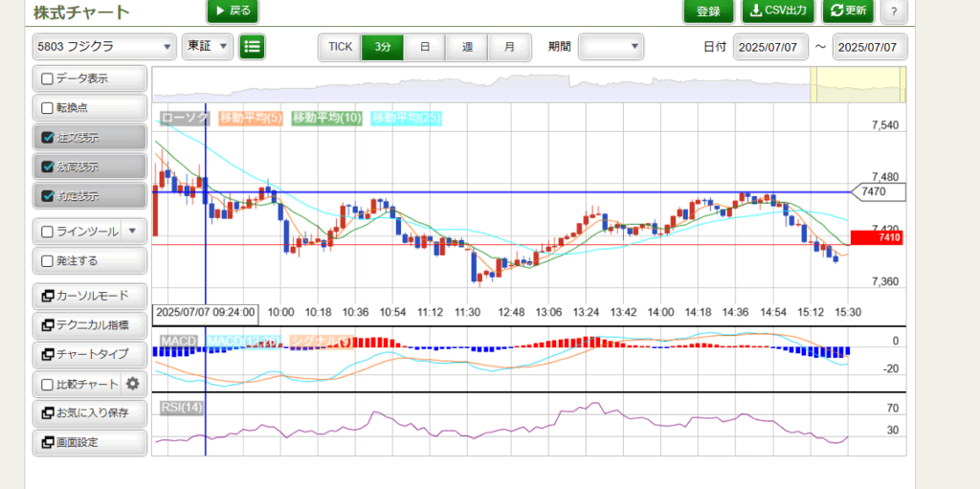
Task: Open カーソルモード popup
Action: (90, 296)
